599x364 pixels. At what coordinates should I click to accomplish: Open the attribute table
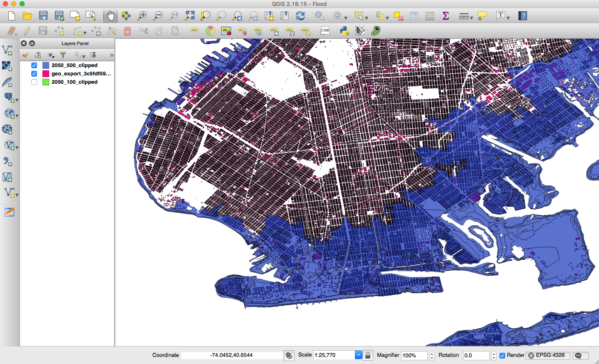(x=414, y=16)
